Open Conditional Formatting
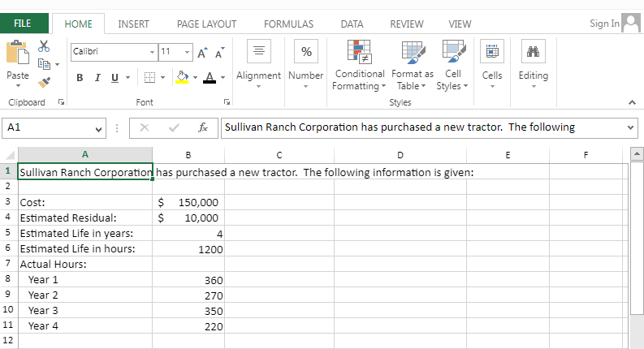This screenshot has height=349, width=644. tap(359, 65)
